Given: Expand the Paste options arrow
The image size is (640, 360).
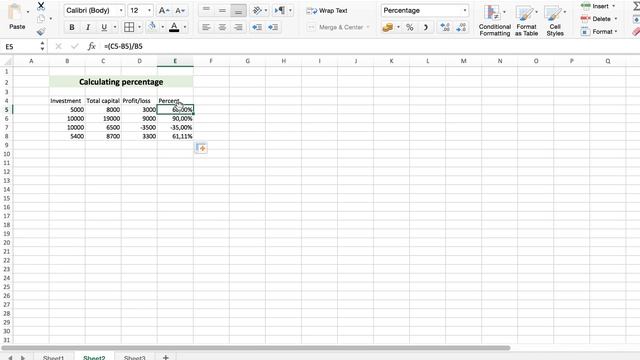Looking at the screenshot, I should tap(28, 12).
